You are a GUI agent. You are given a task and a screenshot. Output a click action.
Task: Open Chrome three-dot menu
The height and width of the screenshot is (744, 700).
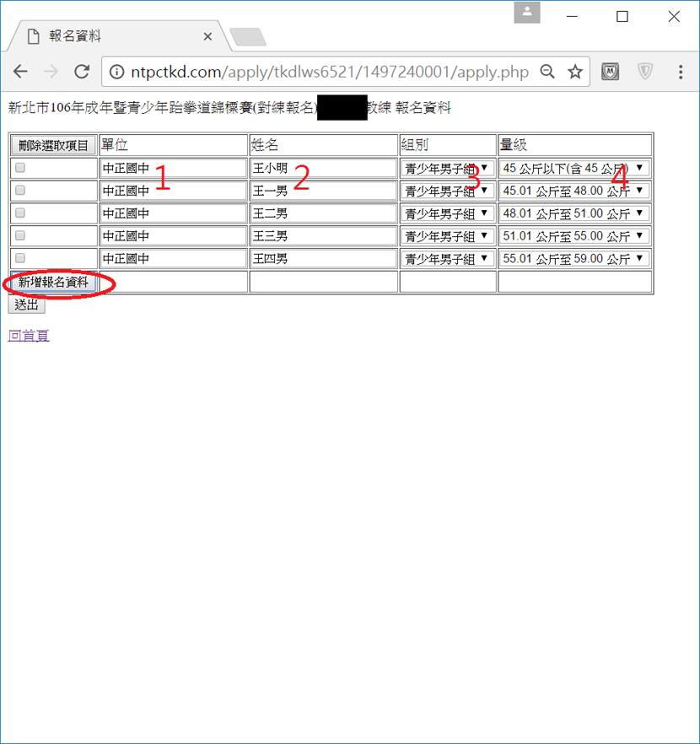pyautogui.click(x=681, y=72)
